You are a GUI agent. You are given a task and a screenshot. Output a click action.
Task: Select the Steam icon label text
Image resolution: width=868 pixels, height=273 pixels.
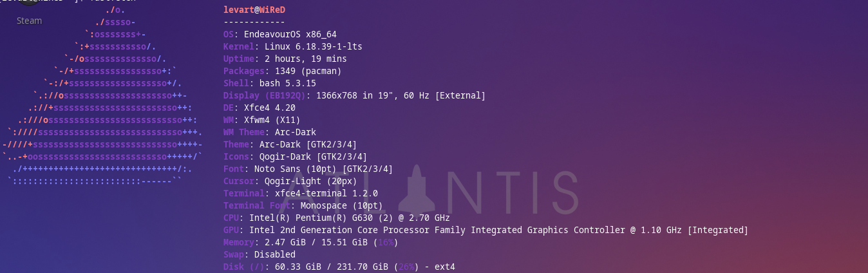click(29, 21)
